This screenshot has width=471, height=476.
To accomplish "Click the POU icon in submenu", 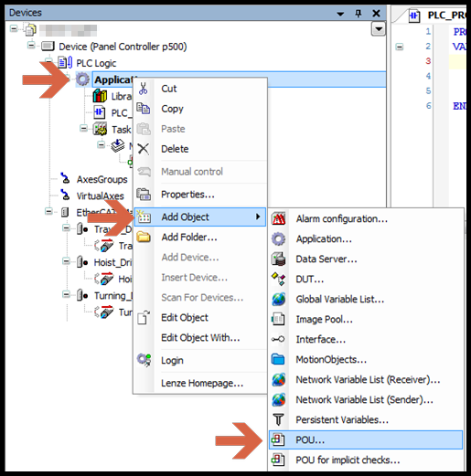I will 278,439.
